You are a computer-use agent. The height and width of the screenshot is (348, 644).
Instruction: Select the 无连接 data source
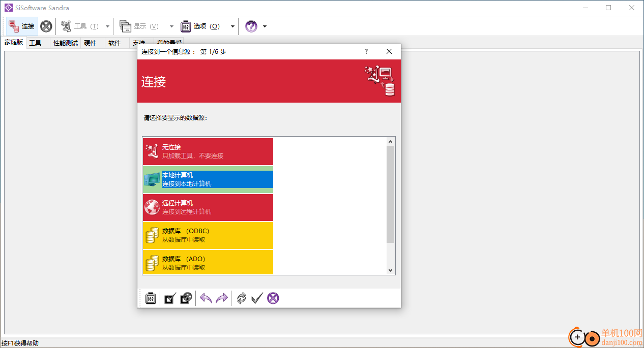pyautogui.click(x=208, y=151)
